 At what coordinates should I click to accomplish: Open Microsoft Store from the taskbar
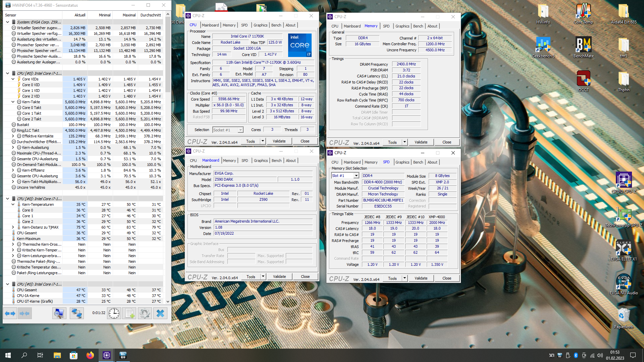click(x=73, y=355)
